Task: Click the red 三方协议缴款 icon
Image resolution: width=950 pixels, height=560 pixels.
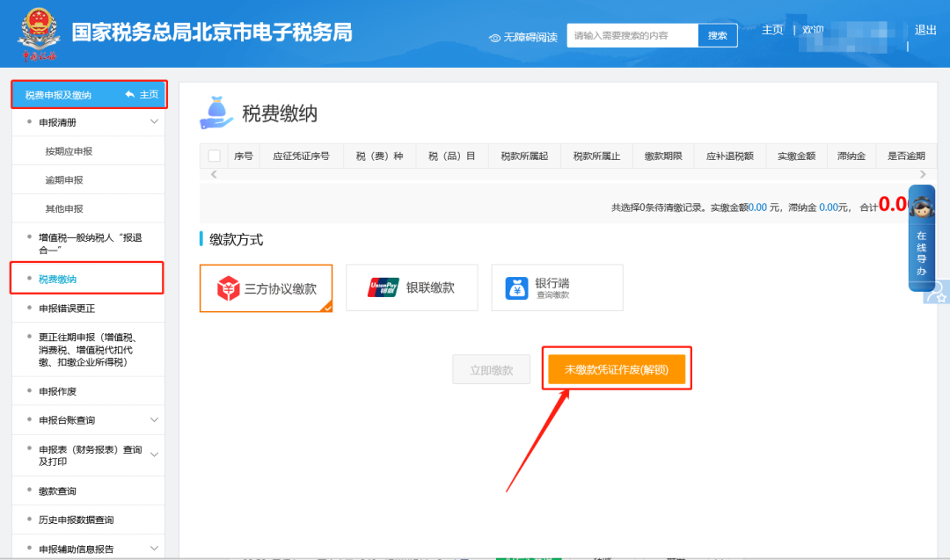Action: click(x=229, y=288)
